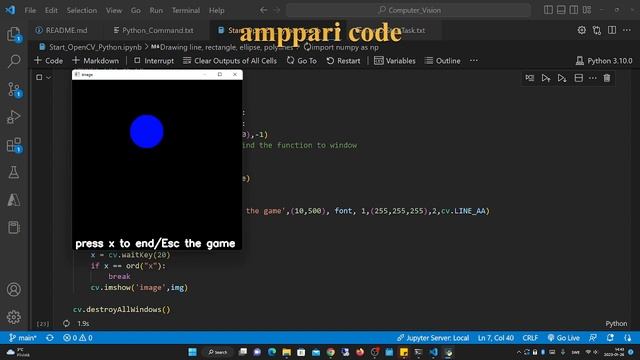Open the Testing flask view
Image resolution: width=640 pixels, height=360 pixels.
point(14,172)
